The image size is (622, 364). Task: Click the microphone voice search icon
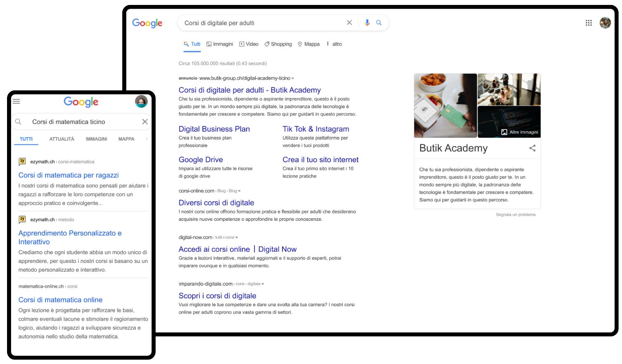click(367, 23)
